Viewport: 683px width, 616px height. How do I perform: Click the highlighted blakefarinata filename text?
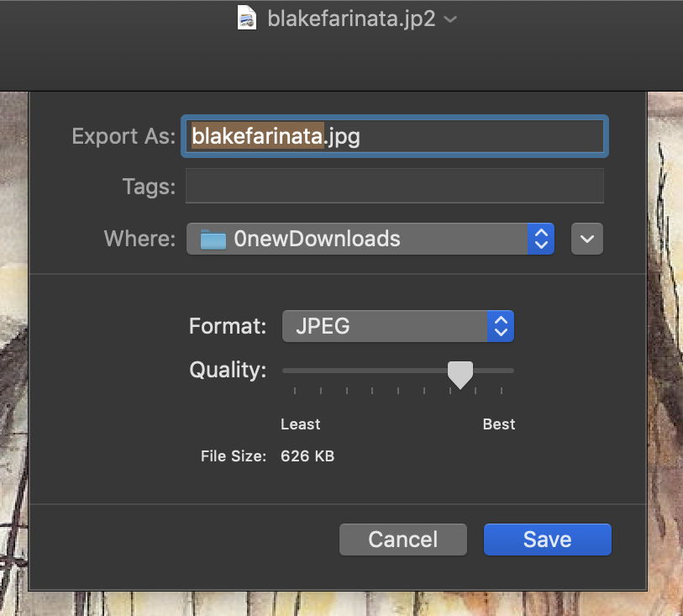tap(257, 136)
